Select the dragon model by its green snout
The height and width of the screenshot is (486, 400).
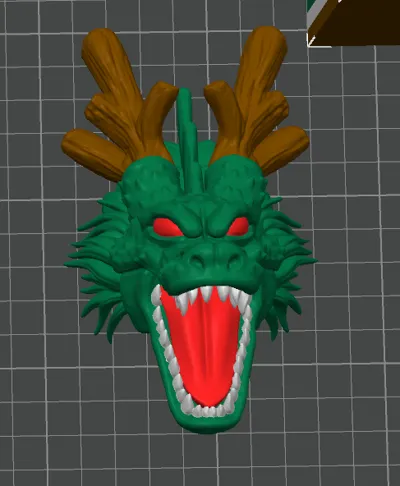(212, 265)
